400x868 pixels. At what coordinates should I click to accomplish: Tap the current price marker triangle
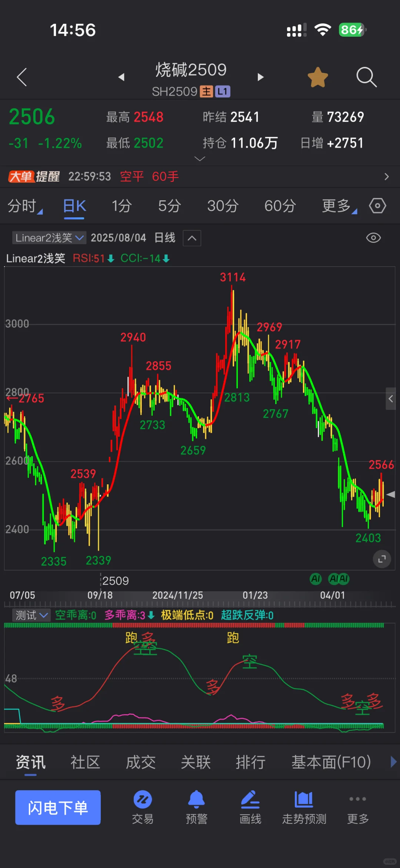(391, 495)
